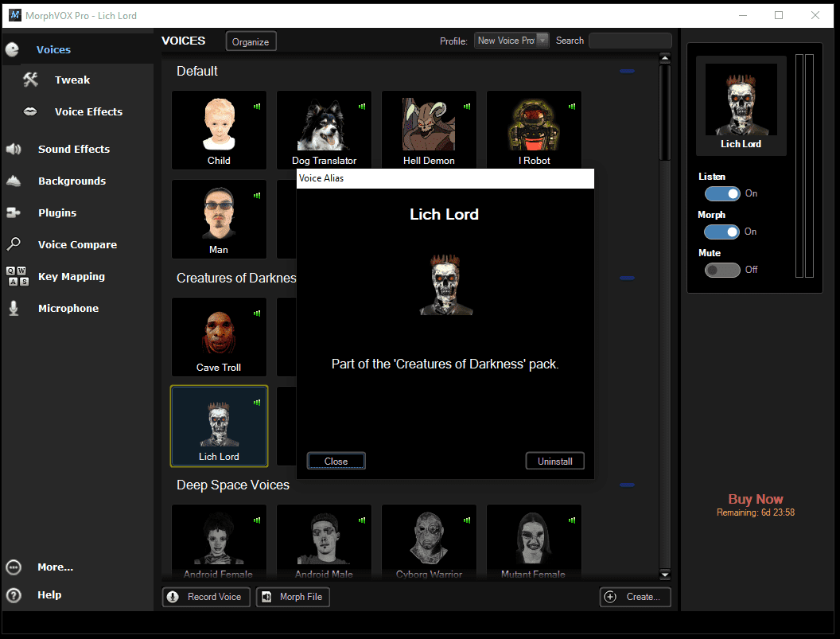Image resolution: width=840 pixels, height=639 pixels.
Task: Go to Key Mapping page
Action: [72, 277]
